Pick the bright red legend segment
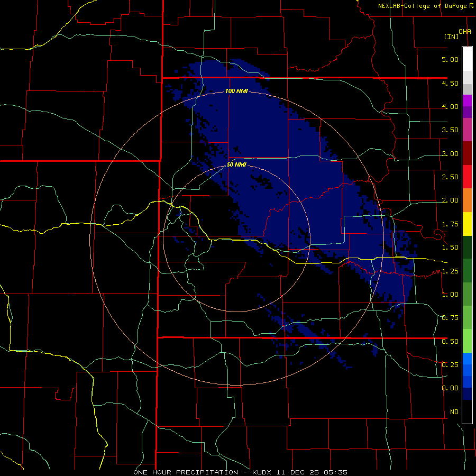Screen dimensions: 476x476 click(x=467, y=177)
